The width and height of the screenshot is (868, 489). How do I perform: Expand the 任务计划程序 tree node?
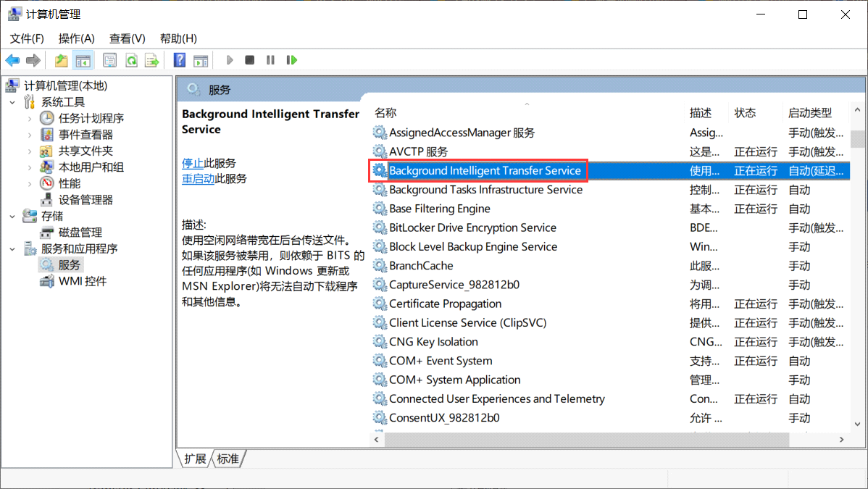[x=30, y=118]
